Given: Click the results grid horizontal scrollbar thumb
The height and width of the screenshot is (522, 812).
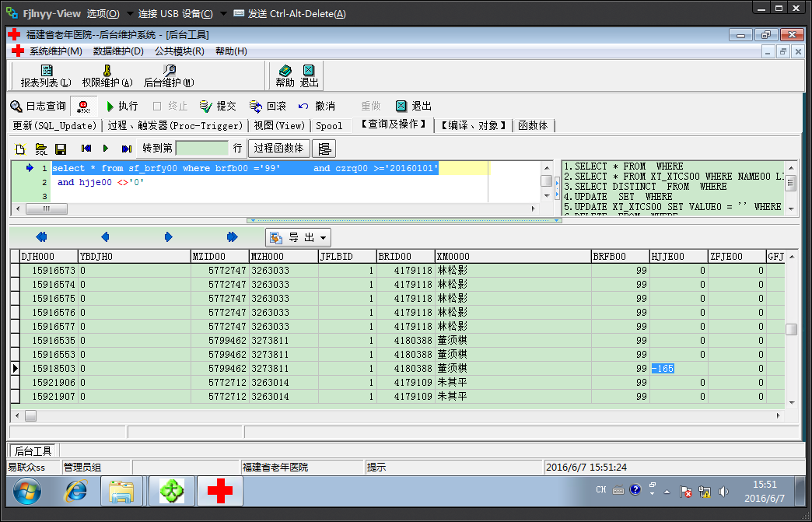Looking at the screenshot, I should [x=30, y=416].
